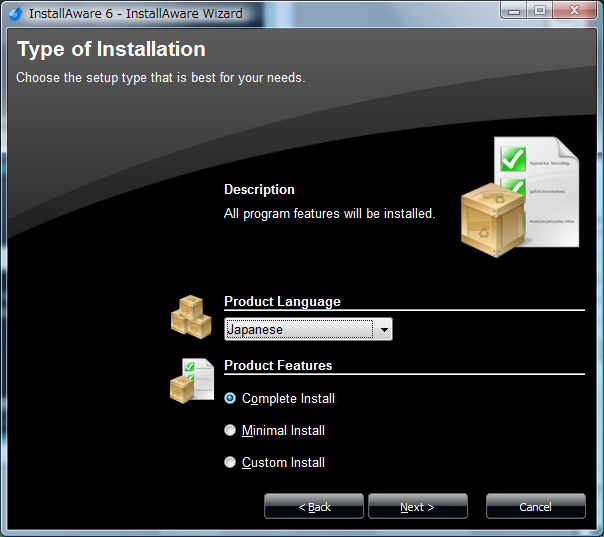Cancel the InstallAware setup wizard

[535, 507]
